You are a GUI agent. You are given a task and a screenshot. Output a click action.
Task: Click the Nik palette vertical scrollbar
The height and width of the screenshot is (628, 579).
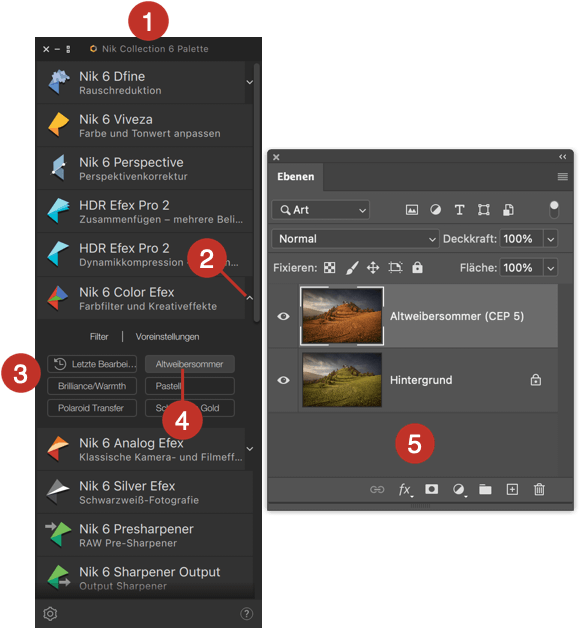tap(257, 192)
